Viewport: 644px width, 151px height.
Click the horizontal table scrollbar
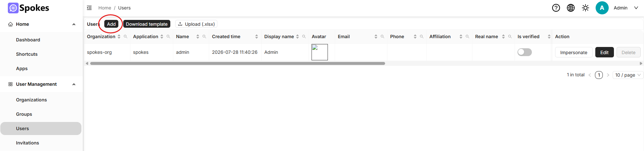tap(238, 63)
